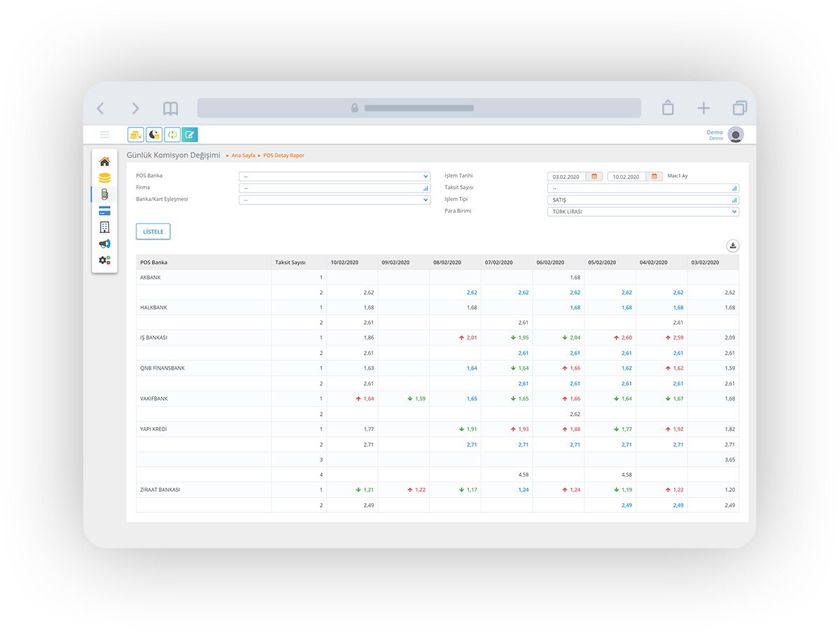Click the 1,21 value in ZİRAAT BANKASI row
Image resolution: width=840 pixels, height=632 pixels.
point(368,490)
